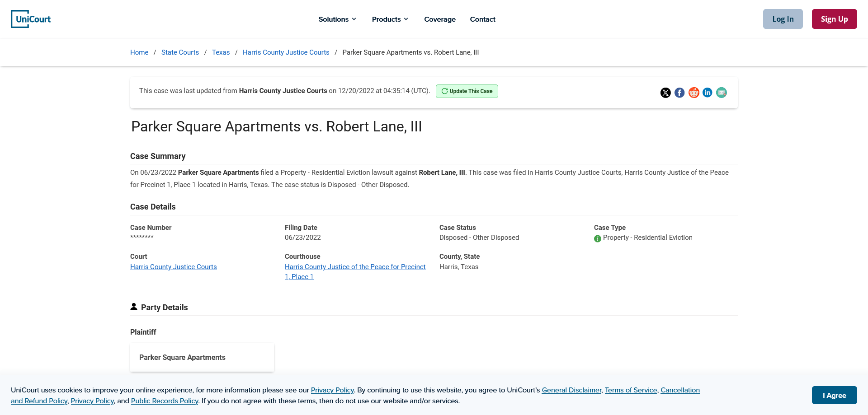Viewport: 868px width, 415px height.
Task: Click 'Property - Residential Eviction' case type text
Action: click(648, 238)
